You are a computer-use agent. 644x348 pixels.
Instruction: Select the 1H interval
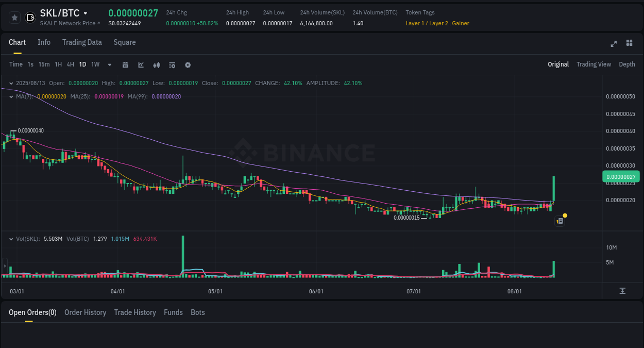(58, 64)
